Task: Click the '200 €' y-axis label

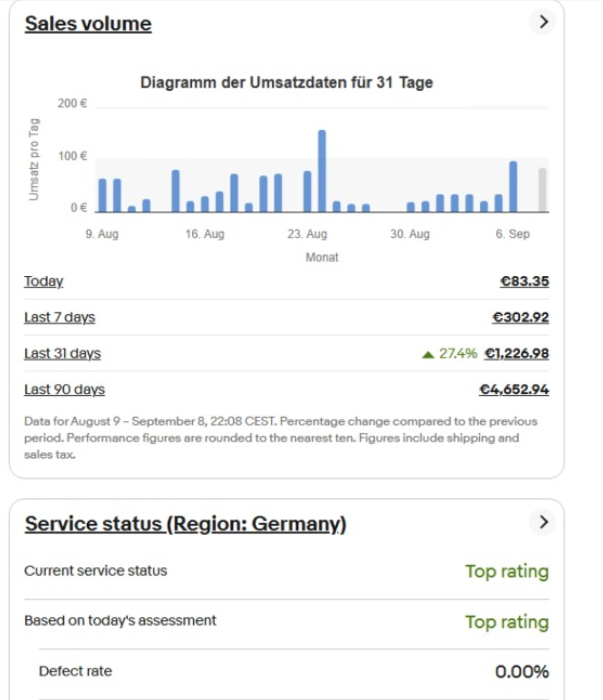Action: (x=72, y=103)
